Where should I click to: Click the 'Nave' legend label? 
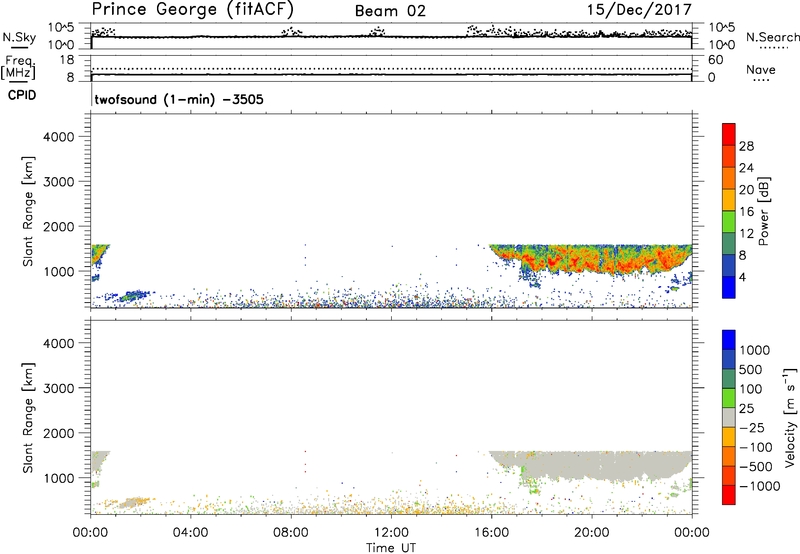761,70
